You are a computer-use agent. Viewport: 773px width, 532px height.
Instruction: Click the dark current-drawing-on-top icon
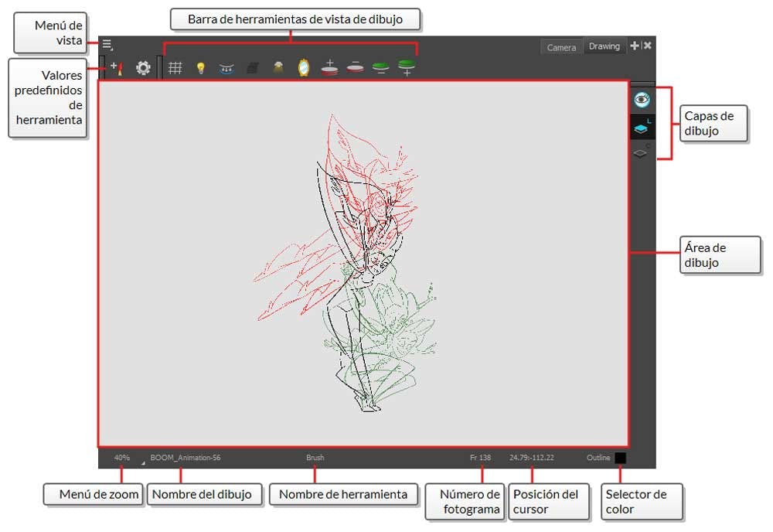(x=252, y=68)
